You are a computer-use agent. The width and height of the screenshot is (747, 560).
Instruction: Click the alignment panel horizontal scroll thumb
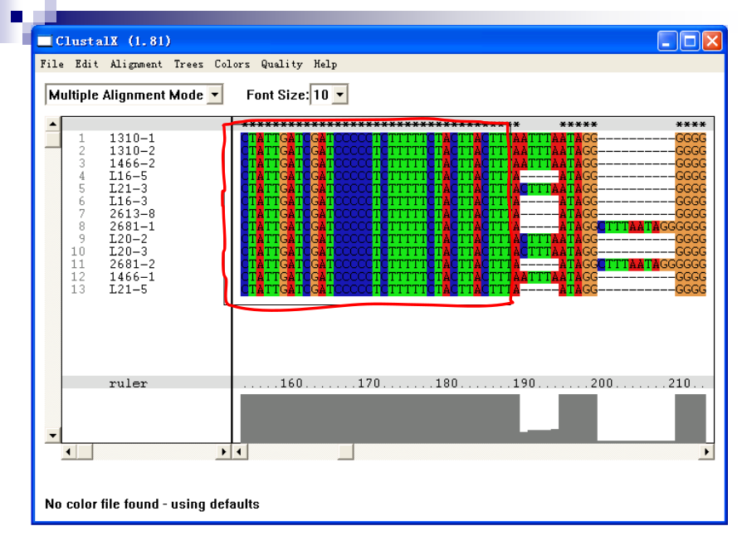pos(345,451)
